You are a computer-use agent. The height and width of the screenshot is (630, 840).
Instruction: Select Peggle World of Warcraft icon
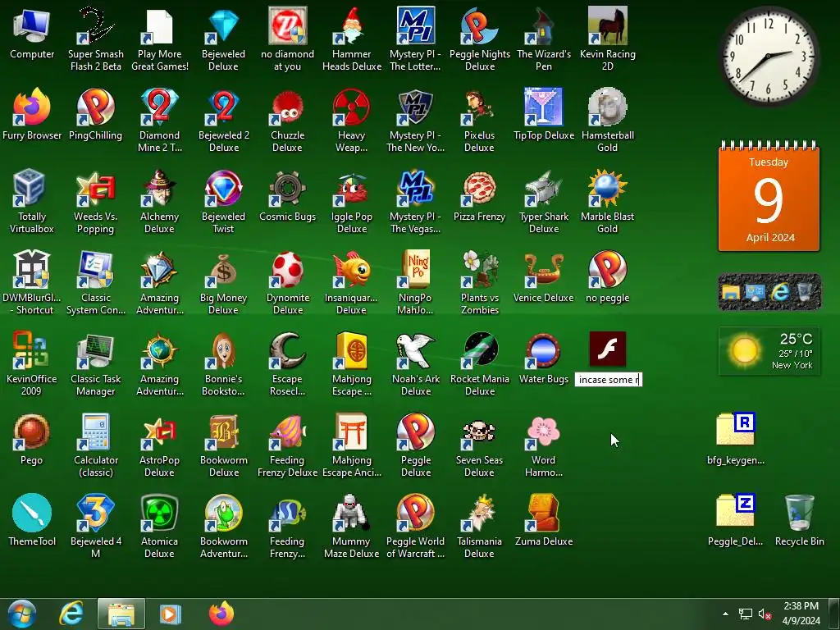pos(416,514)
